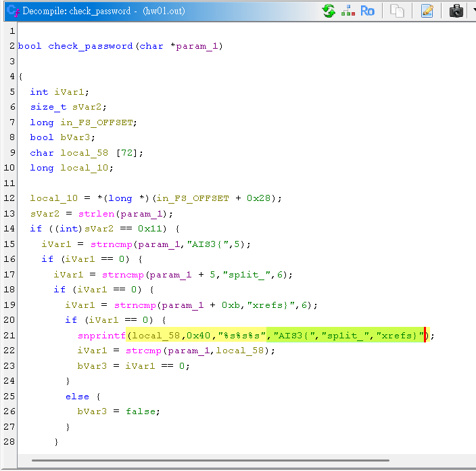476x471 pixels.
Task: Click the bVar3 declaration on line 8
Action: (75, 137)
